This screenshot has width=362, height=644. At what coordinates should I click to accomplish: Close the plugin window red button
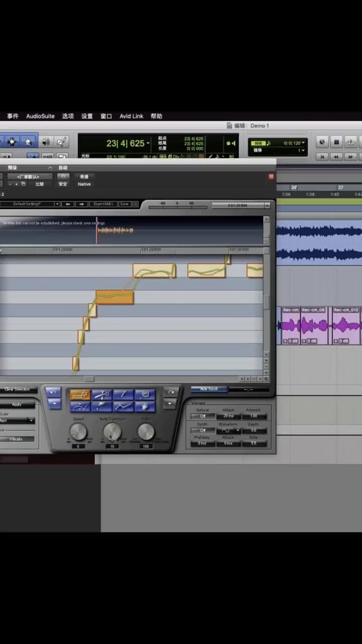(271, 177)
